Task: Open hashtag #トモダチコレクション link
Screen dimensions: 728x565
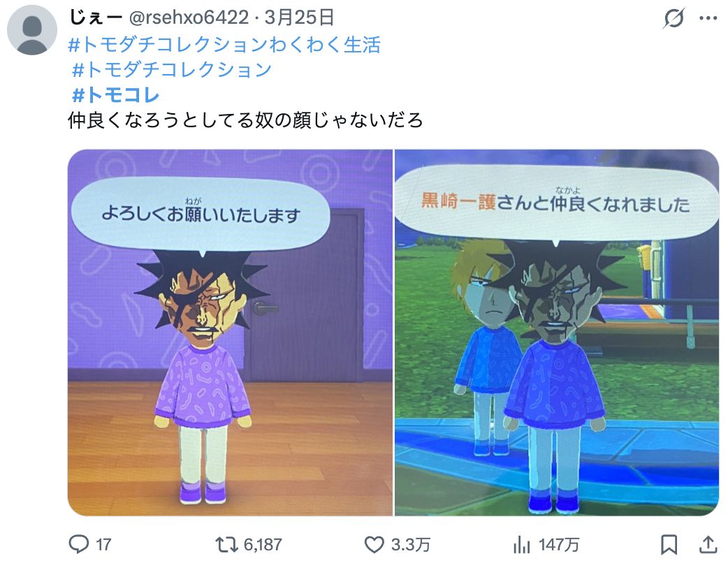Action: coord(172,70)
